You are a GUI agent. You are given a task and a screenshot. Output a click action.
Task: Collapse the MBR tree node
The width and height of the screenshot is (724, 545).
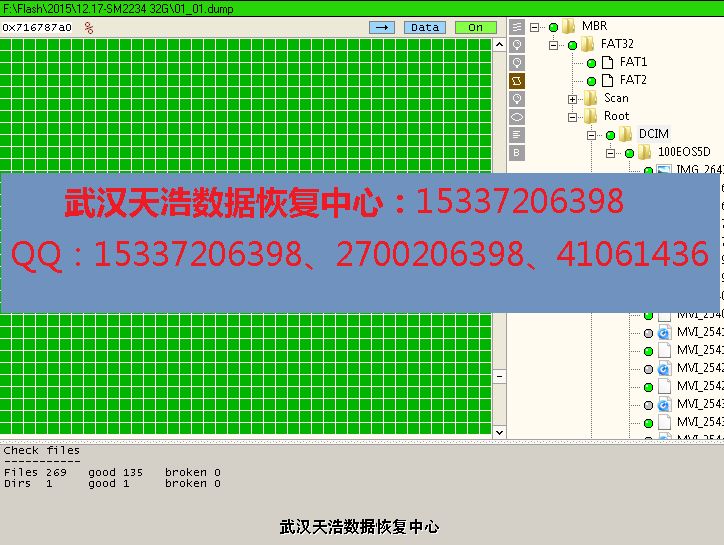[536, 27]
